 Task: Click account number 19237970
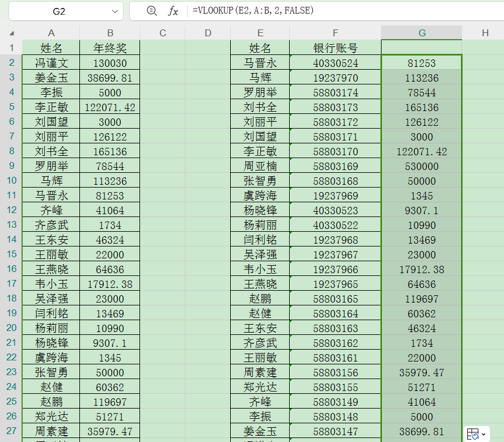click(335, 78)
